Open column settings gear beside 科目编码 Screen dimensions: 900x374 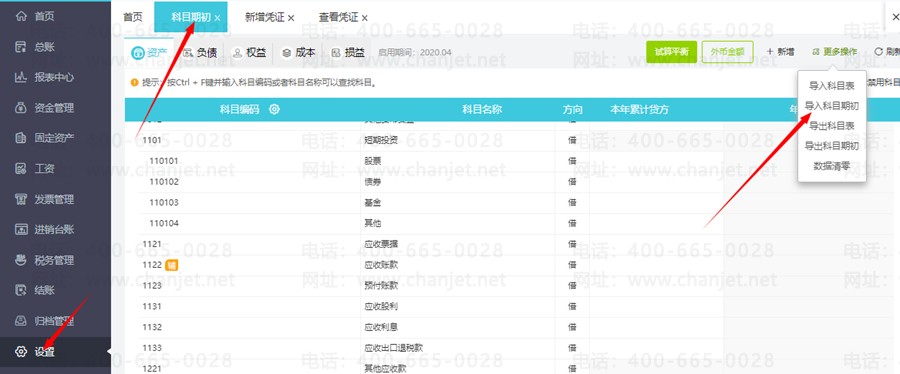(274, 109)
